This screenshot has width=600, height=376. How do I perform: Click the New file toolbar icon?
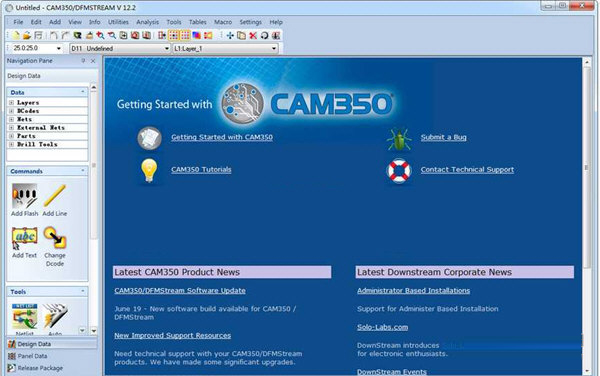point(16,36)
